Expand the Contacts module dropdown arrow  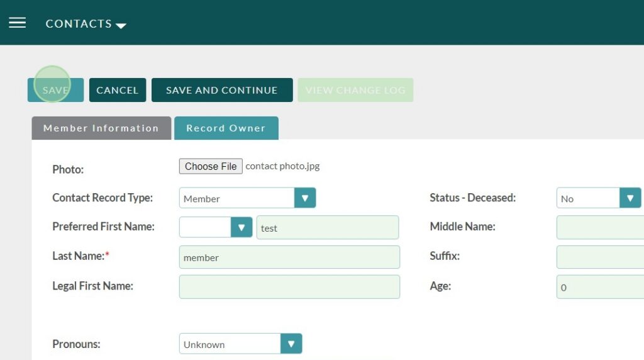(x=121, y=25)
